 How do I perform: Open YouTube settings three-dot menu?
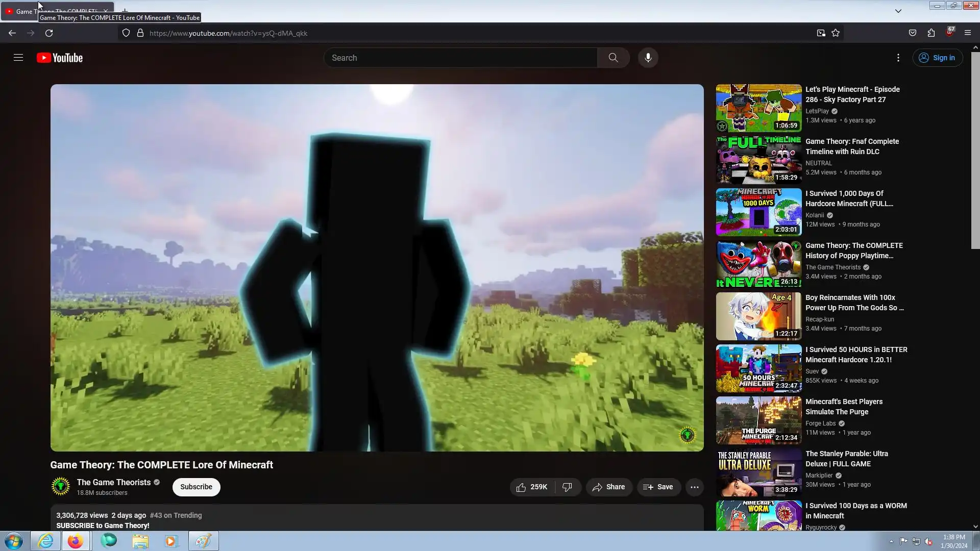pyautogui.click(x=898, y=58)
